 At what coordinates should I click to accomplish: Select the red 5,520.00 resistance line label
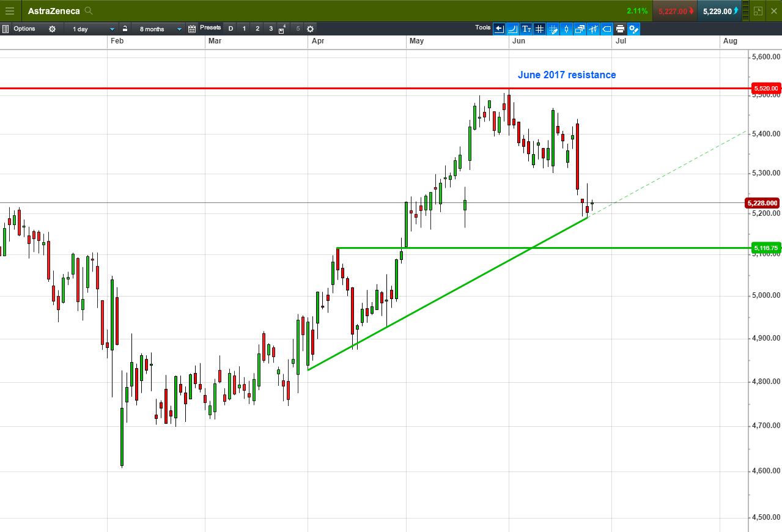[765, 88]
